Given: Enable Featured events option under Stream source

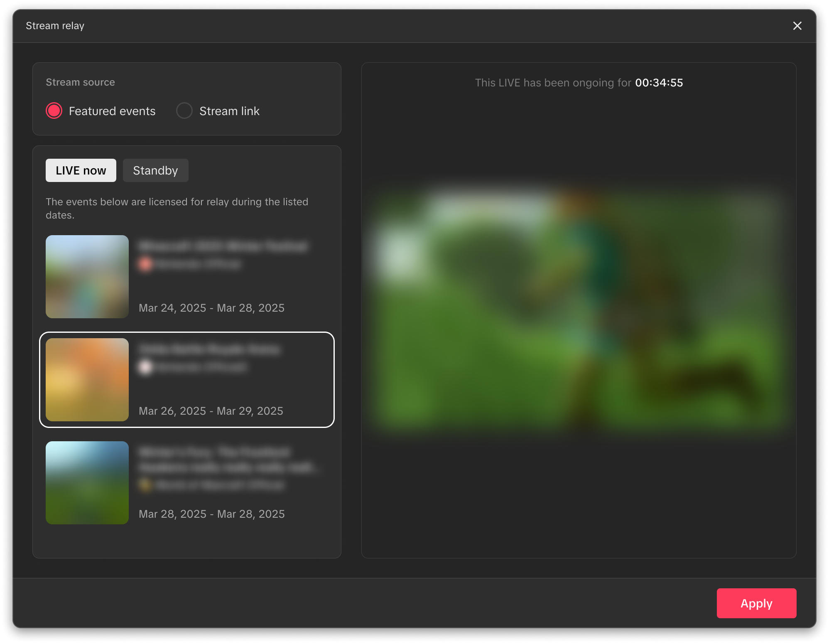Looking at the screenshot, I should 54,111.
